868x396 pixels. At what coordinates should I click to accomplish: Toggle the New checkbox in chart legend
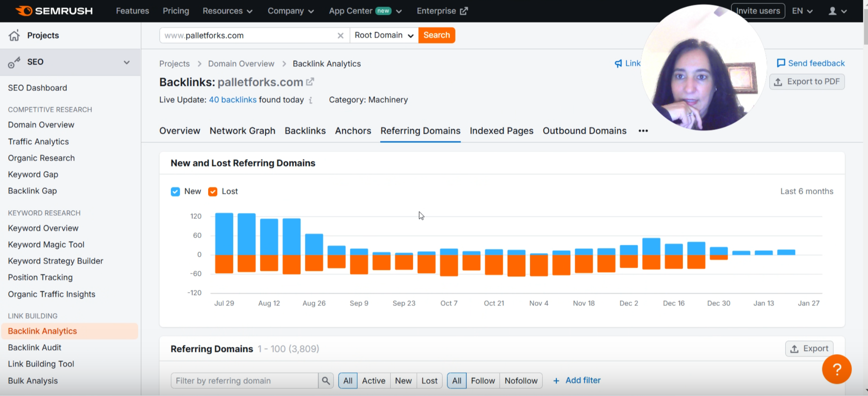(x=175, y=192)
